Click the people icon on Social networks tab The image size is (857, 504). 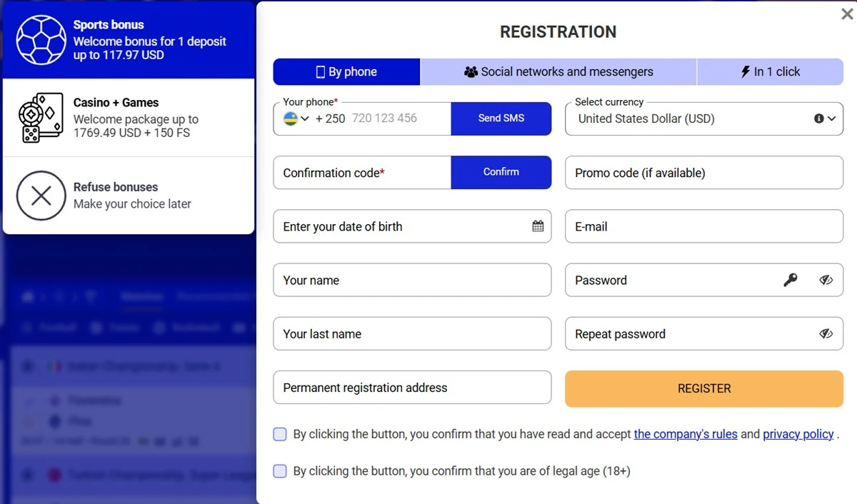tap(471, 71)
